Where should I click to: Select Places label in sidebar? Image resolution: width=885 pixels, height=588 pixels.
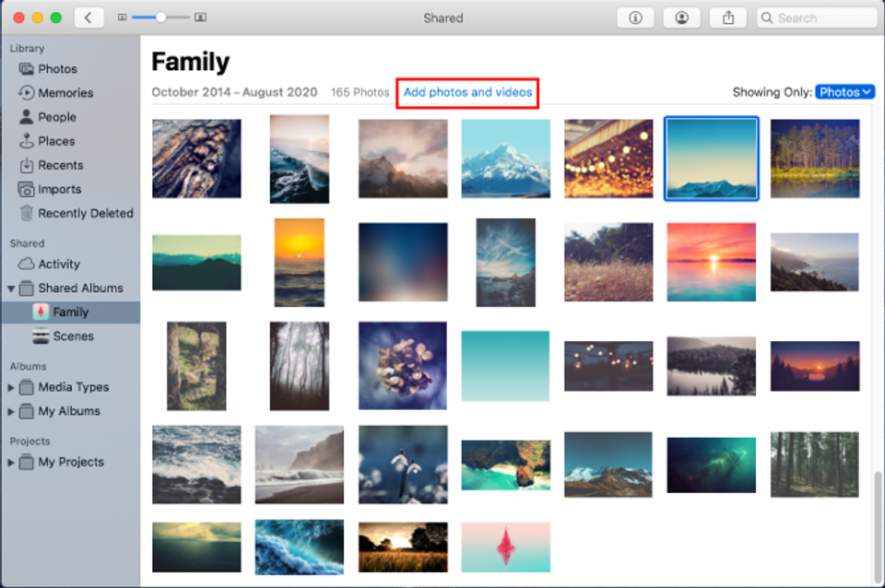(56, 141)
